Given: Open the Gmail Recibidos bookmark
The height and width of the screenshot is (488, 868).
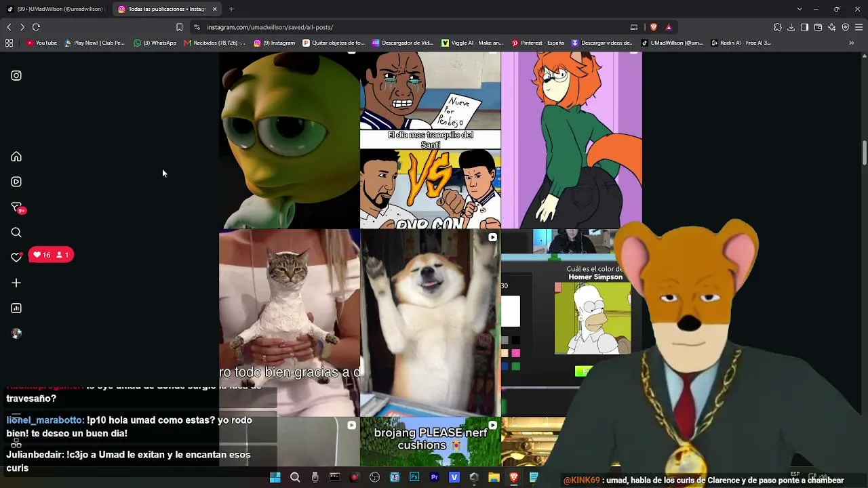Looking at the screenshot, I should click(x=215, y=43).
